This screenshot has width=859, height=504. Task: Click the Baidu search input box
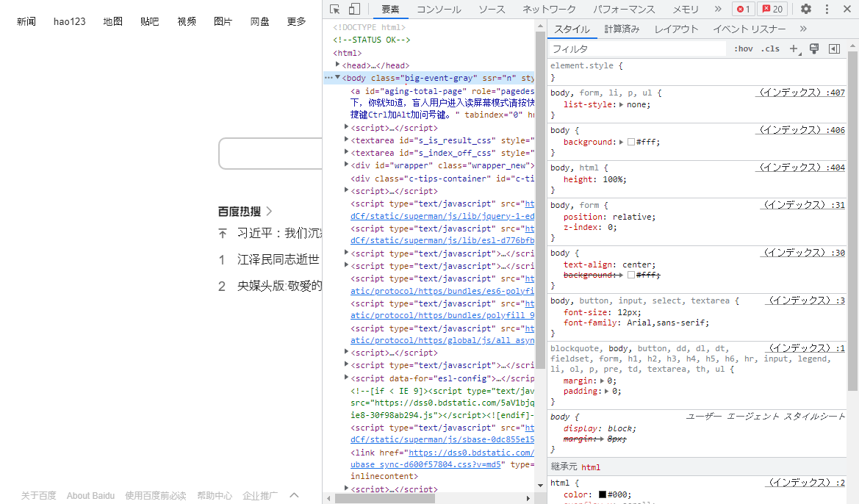[270, 154]
